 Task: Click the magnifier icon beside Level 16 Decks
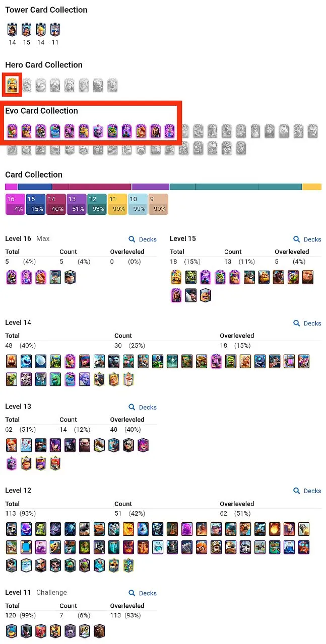(131, 239)
